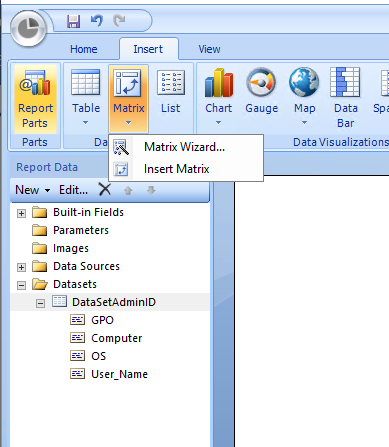This screenshot has height=447, width=389.
Task: Open the Report Builder application orb menu
Action: pyautogui.click(x=28, y=29)
